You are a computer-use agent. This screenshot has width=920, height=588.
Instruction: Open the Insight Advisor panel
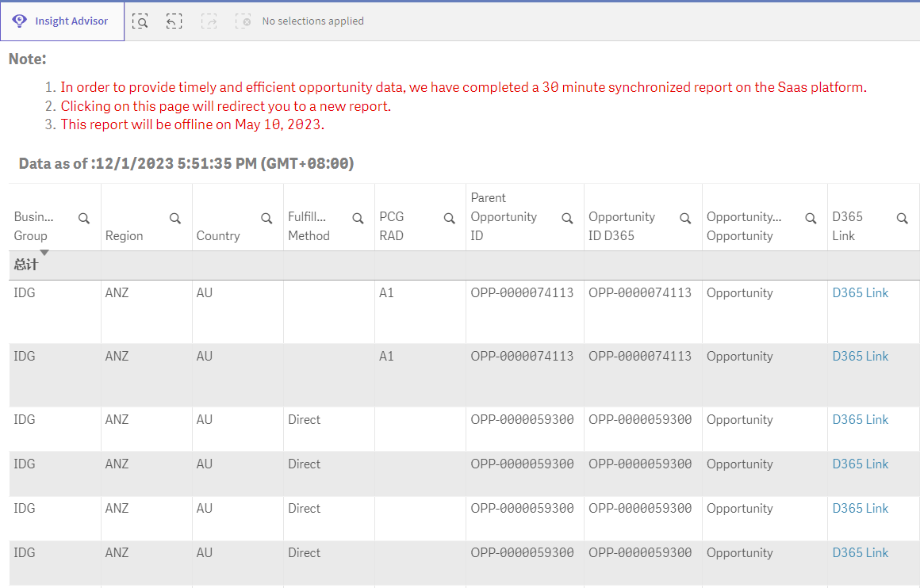coord(62,21)
